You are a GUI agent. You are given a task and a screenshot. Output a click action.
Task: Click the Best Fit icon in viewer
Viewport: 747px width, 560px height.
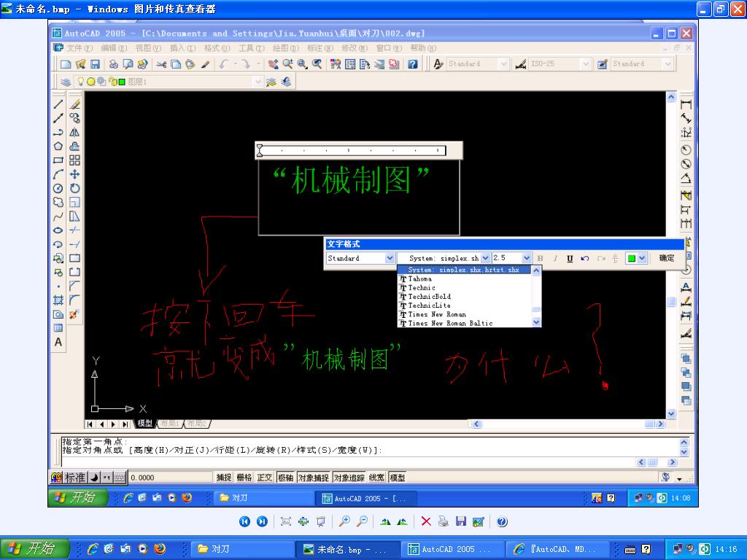(286, 521)
